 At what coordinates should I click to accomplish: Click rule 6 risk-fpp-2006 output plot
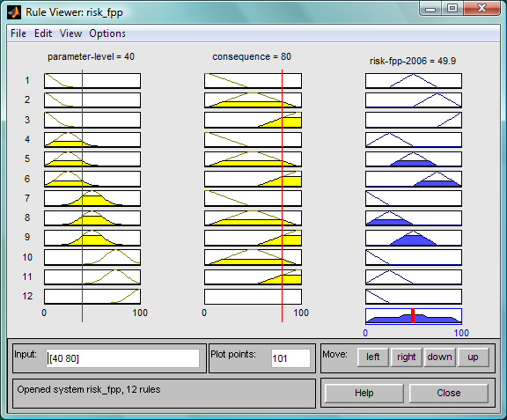tap(414, 179)
